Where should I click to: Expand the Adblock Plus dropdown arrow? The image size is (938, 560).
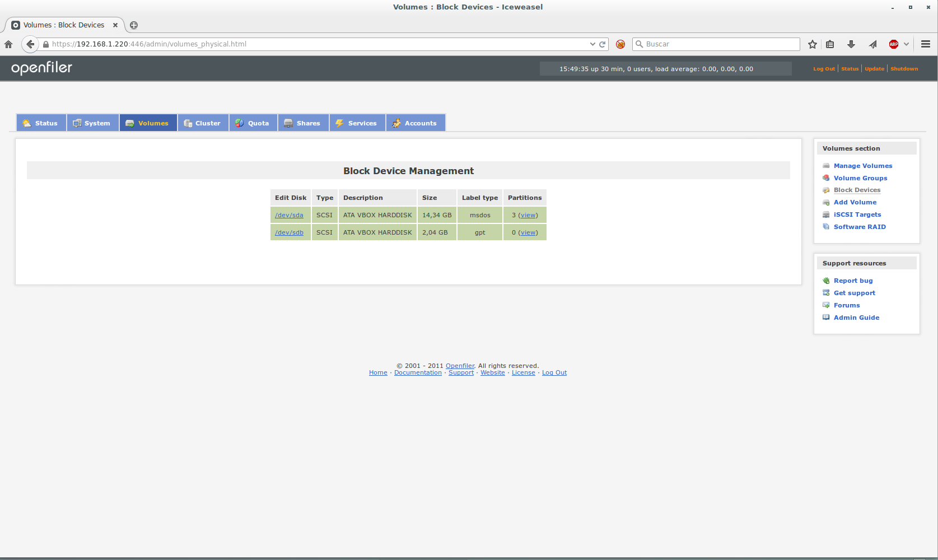[x=906, y=44]
